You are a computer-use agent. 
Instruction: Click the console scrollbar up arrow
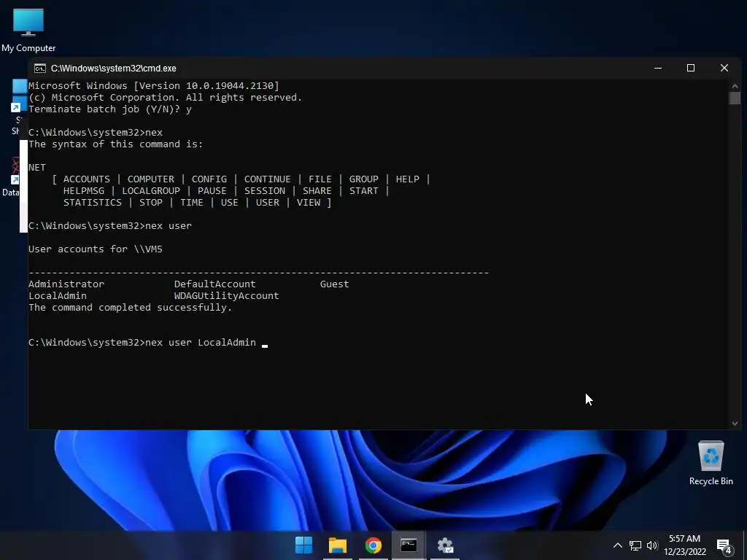point(735,86)
